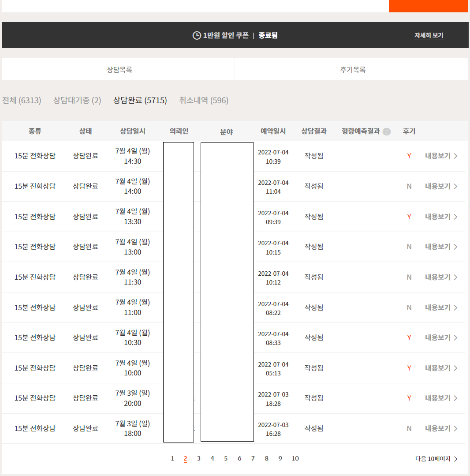Filter by 전체 (6313)
Viewport: 470px width, 476px height.
22,101
